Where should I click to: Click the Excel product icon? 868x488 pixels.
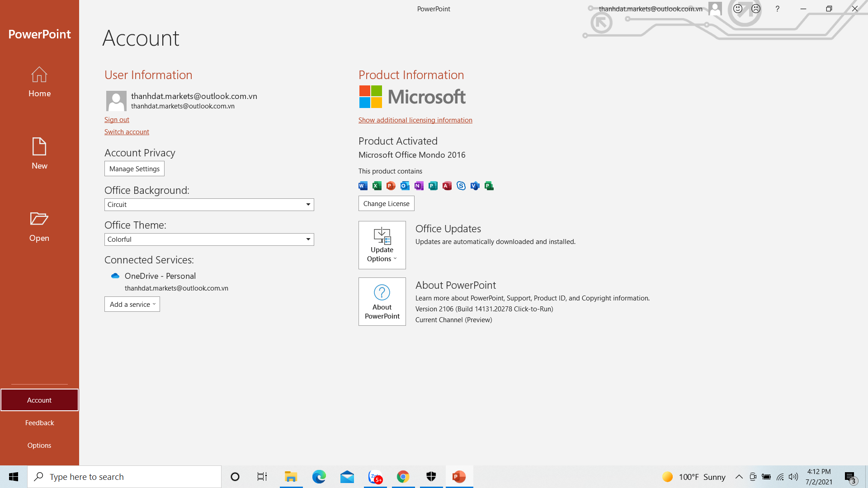point(377,186)
